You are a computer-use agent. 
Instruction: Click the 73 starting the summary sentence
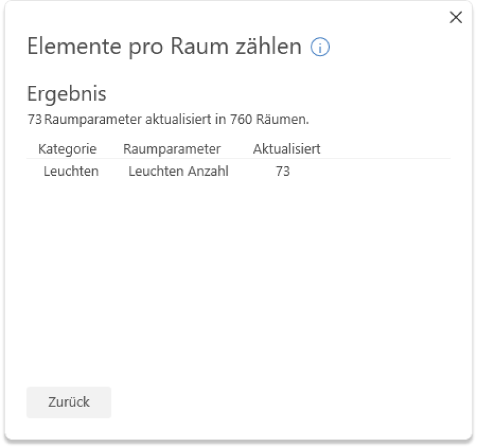tap(35, 119)
